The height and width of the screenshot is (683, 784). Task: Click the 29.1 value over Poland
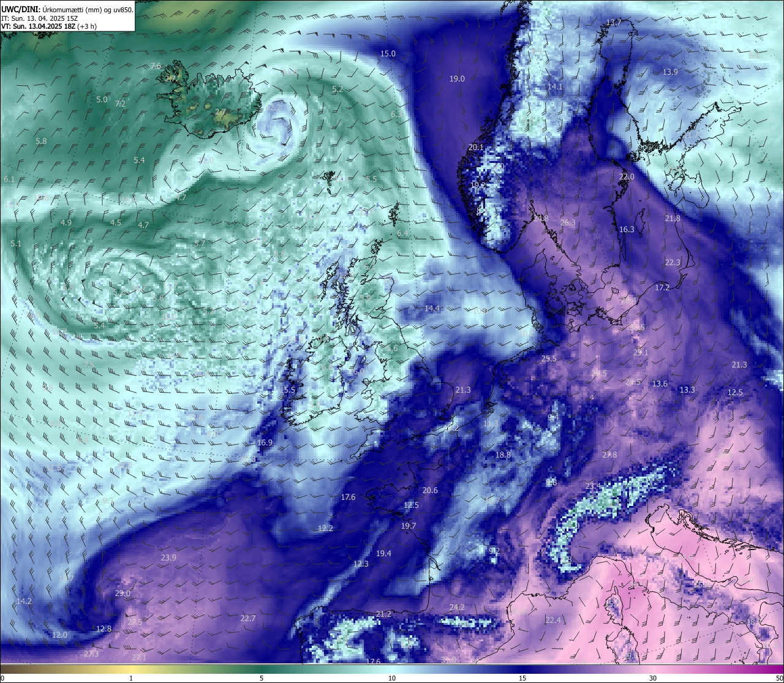[641, 353]
